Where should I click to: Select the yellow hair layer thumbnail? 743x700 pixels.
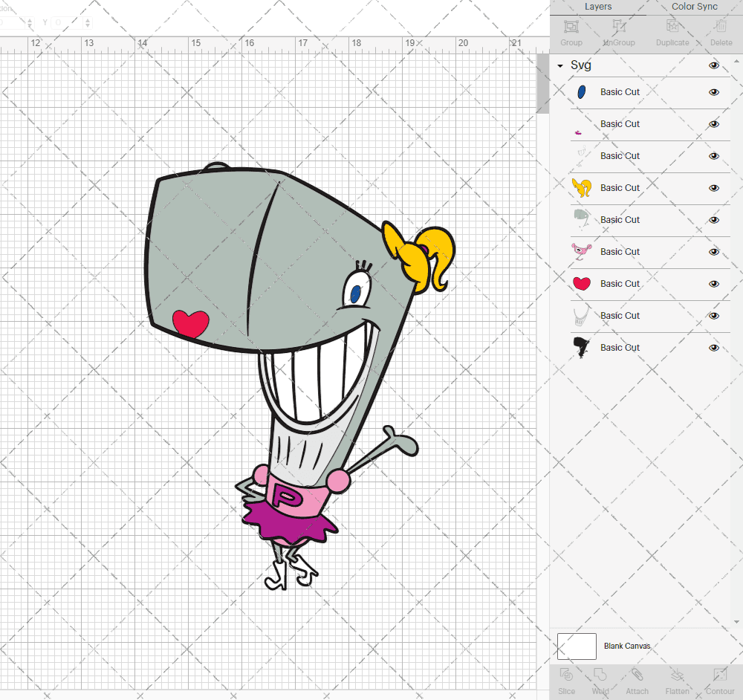582,188
